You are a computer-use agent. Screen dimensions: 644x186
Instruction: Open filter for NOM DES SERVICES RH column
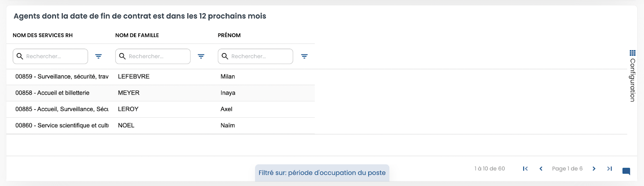click(x=98, y=56)
